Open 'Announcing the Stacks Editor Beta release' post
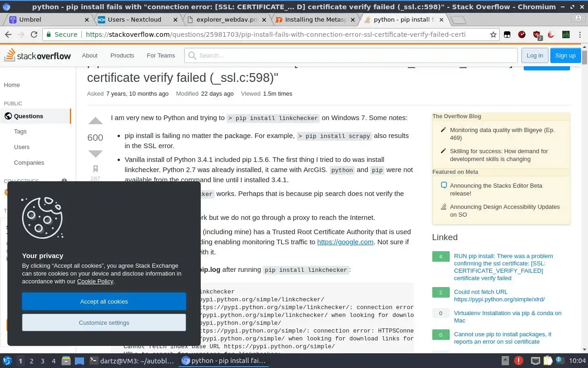 [x=496, y=190]
